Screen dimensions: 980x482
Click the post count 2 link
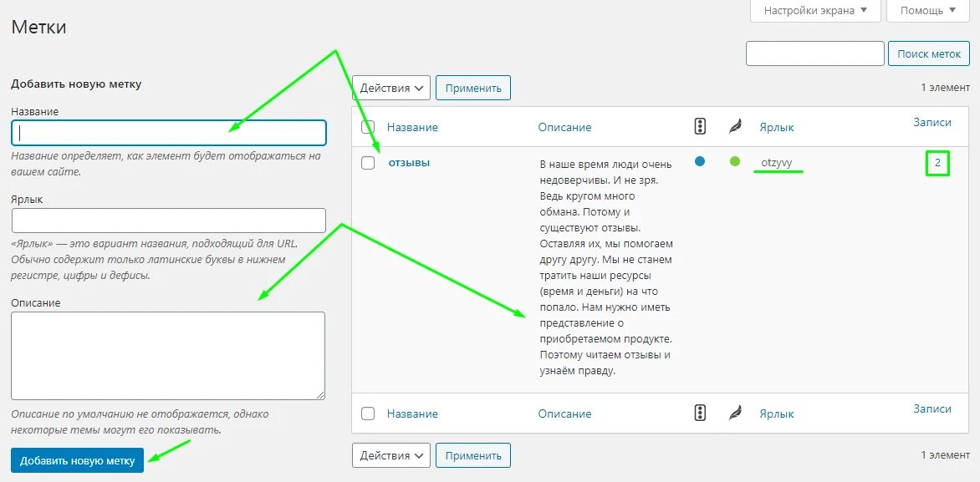[937, 164]
